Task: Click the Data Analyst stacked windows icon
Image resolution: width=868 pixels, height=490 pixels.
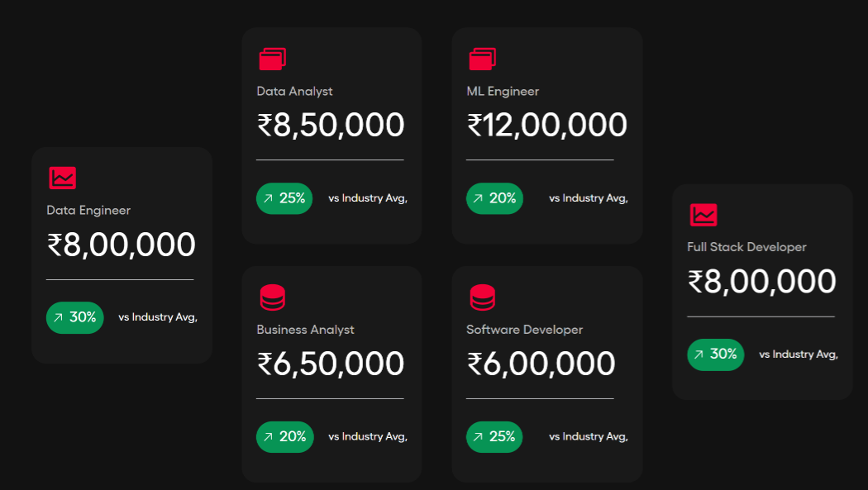Action: tap(272, 59)
